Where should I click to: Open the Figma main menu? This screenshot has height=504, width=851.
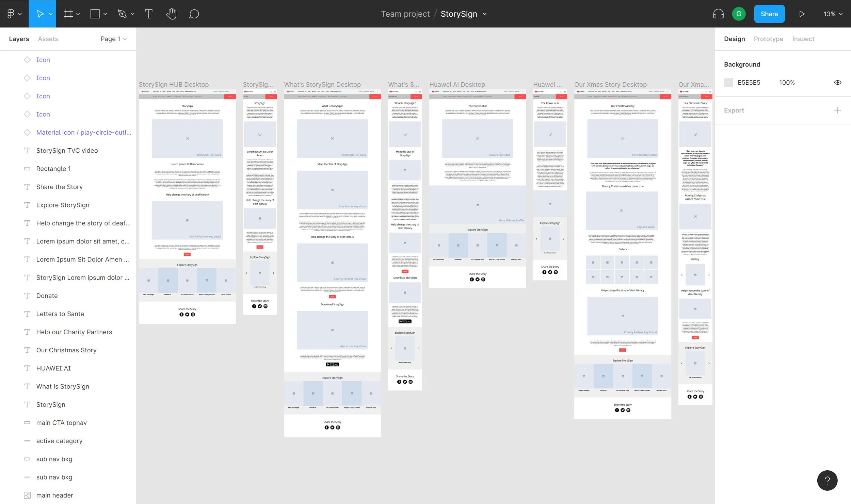click(14, 14)
